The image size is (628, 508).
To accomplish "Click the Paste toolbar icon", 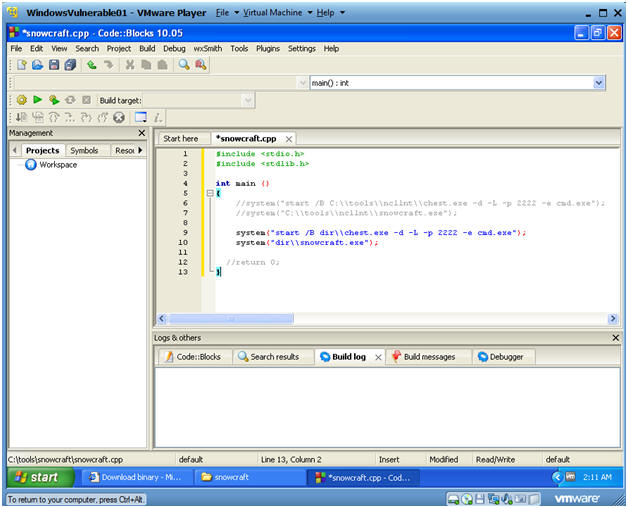I will point(162,65).
